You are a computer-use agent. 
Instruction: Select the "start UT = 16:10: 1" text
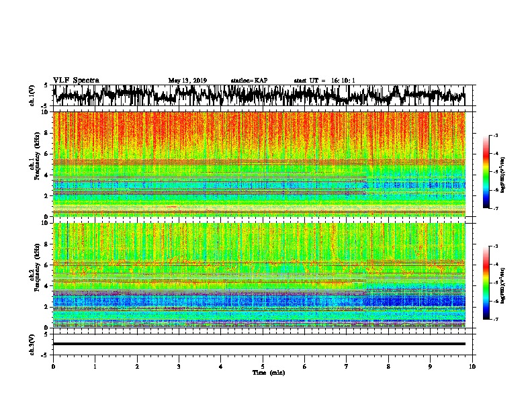tap(324, 81)
